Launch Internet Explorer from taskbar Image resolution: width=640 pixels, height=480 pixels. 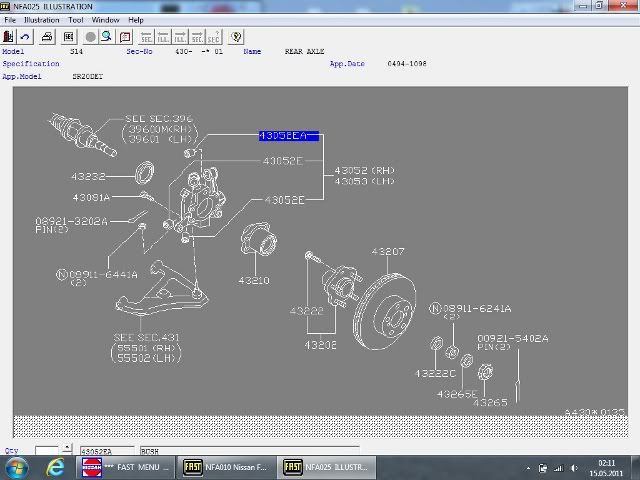tap(56, 468)
